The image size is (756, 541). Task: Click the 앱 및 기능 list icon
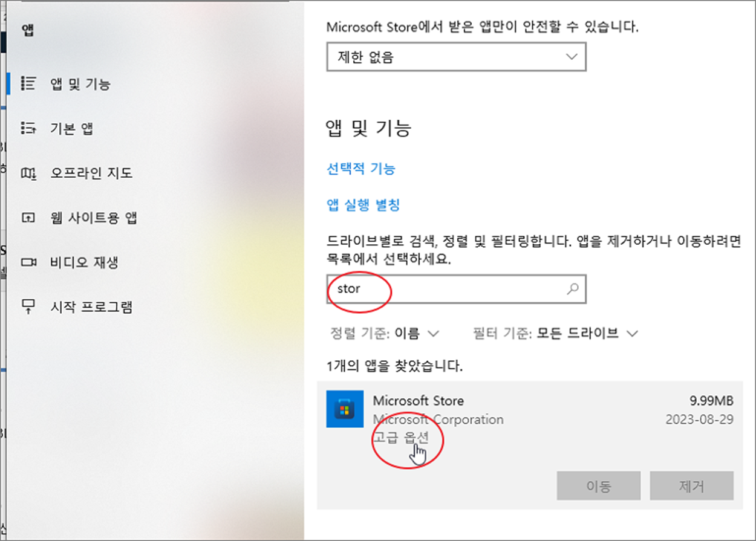click(28, 83)
